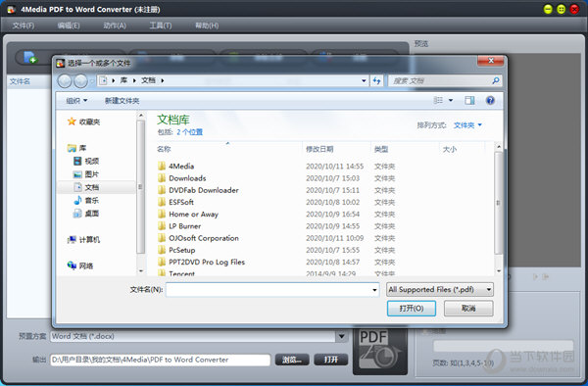The height and width of the screenshot is (386, 588).
Task: Click the file list vertical scrollbar
Action: 499,203
